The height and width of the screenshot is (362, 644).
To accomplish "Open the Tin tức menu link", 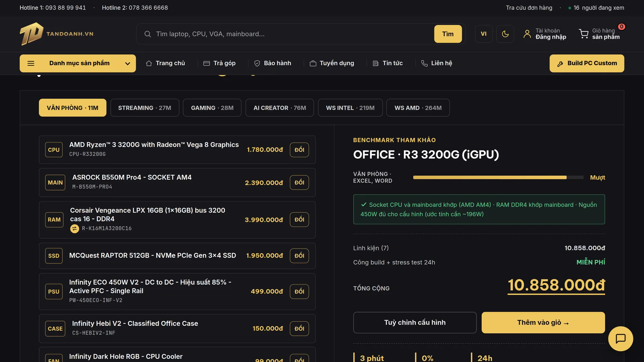I will 388,63.
